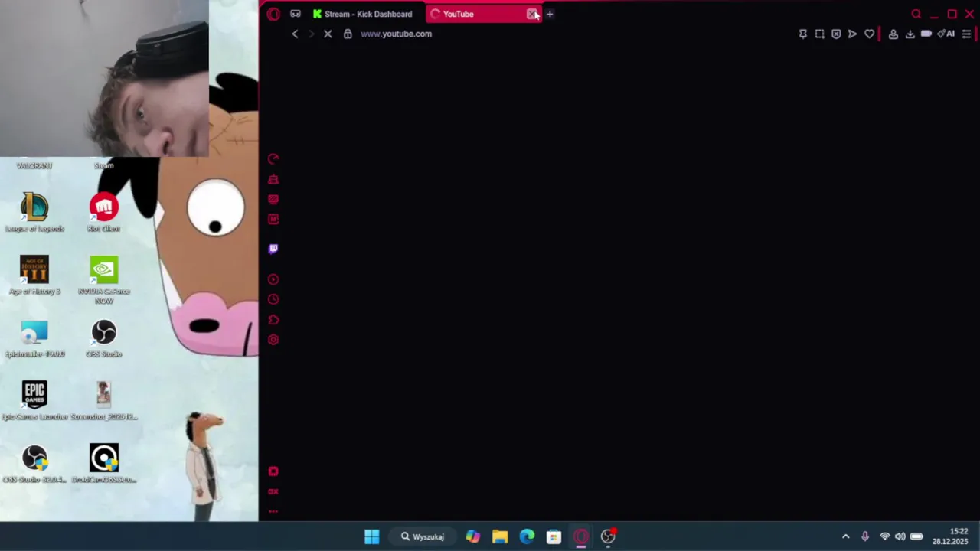This screenshot has height=551, width=980.
Task: Go forward to the next page
Action: click(311, 34)
